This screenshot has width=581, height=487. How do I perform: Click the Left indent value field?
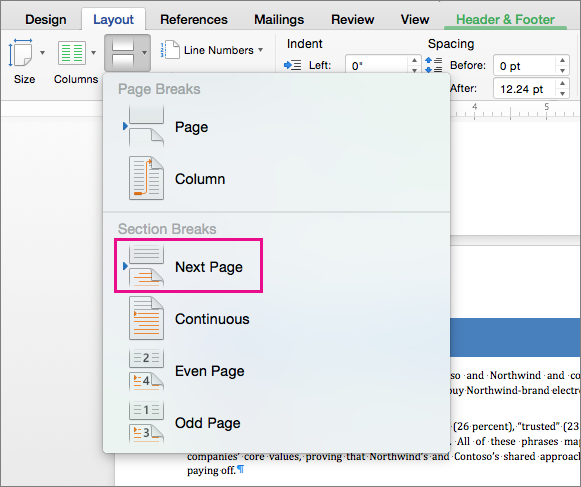coord(377,65)
